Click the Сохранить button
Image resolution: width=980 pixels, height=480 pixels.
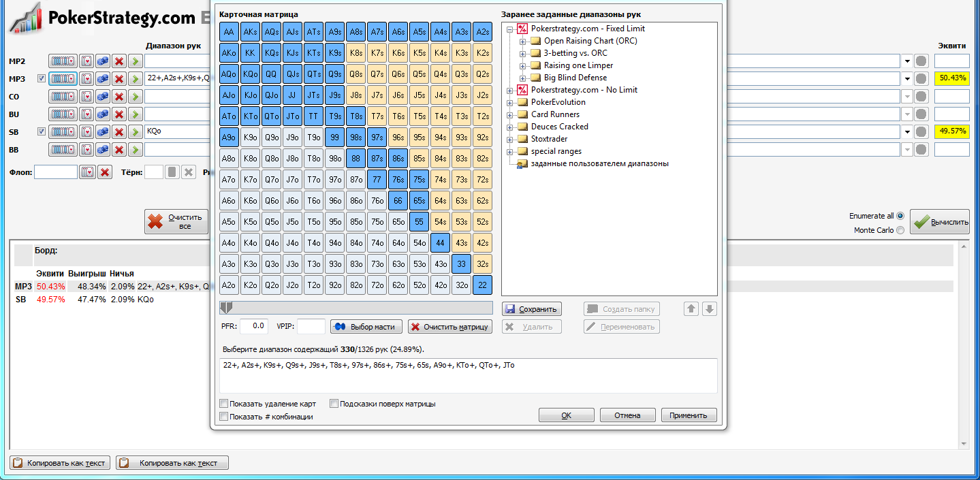532,309
